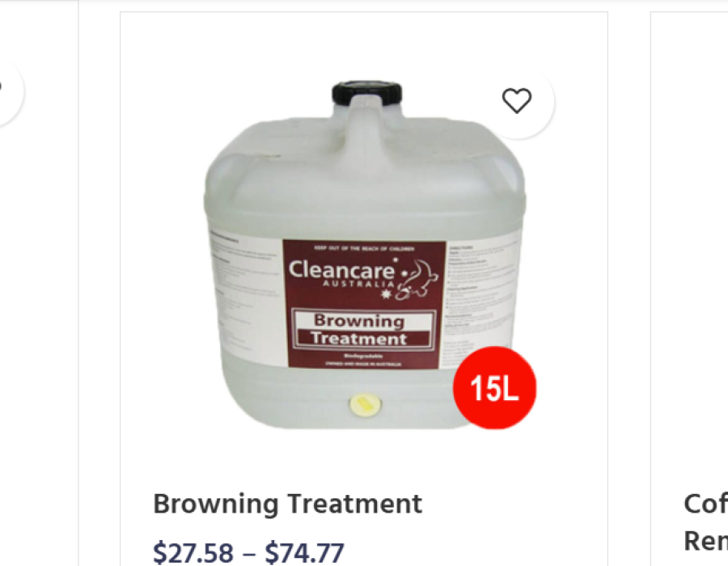Viewport: 728px width, 566px height.
Task: Click the 'Keep out of reach of children' text
Action: pos(365,249)
